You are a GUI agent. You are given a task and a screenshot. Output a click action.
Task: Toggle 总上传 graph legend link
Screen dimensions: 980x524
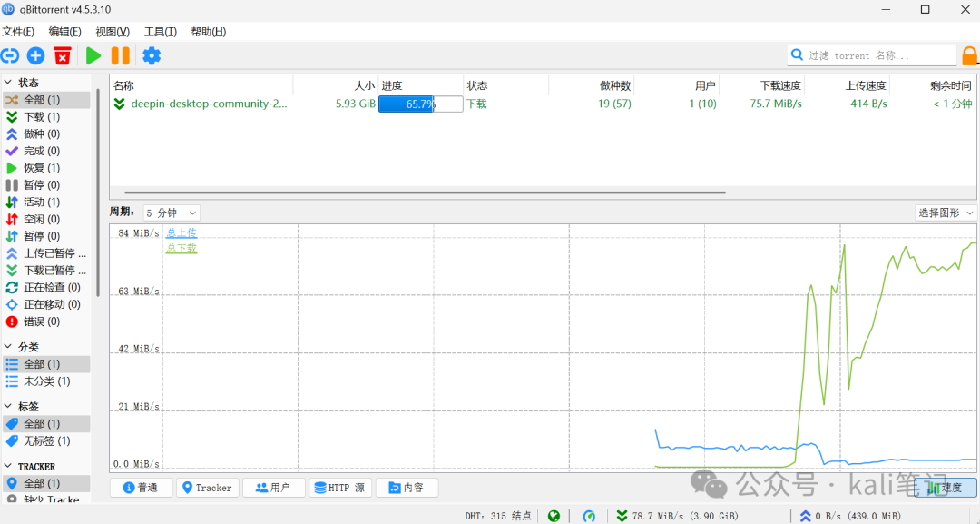click(181, 232)
